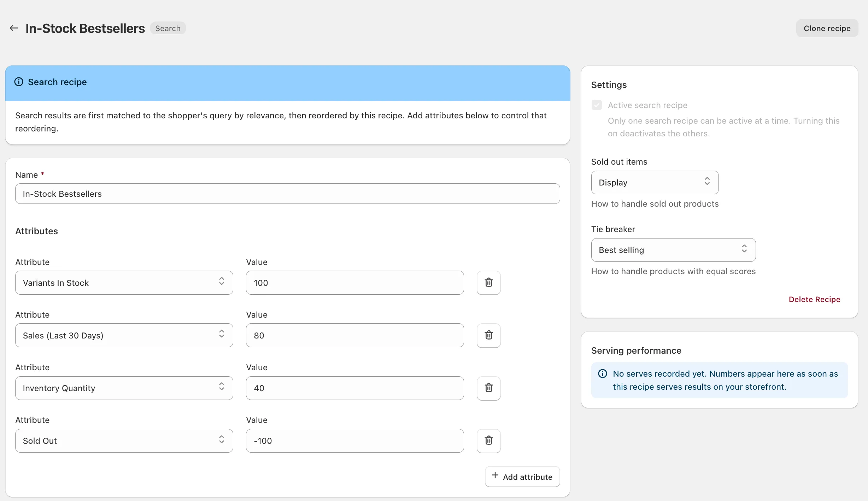Edit the Name field In-Stock Bestsellers

(x=287, y=194)
